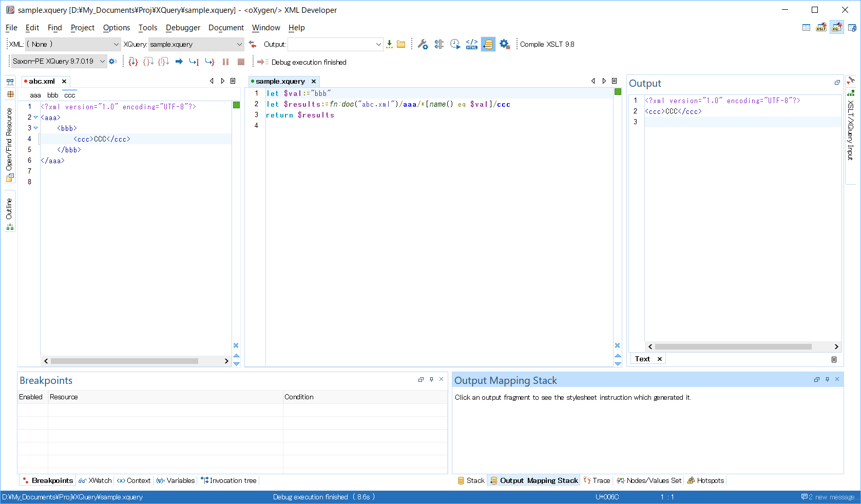The height and width of the screenshot is (504, 861).
Task: Click the Run to End button
Action: point(209,62)
